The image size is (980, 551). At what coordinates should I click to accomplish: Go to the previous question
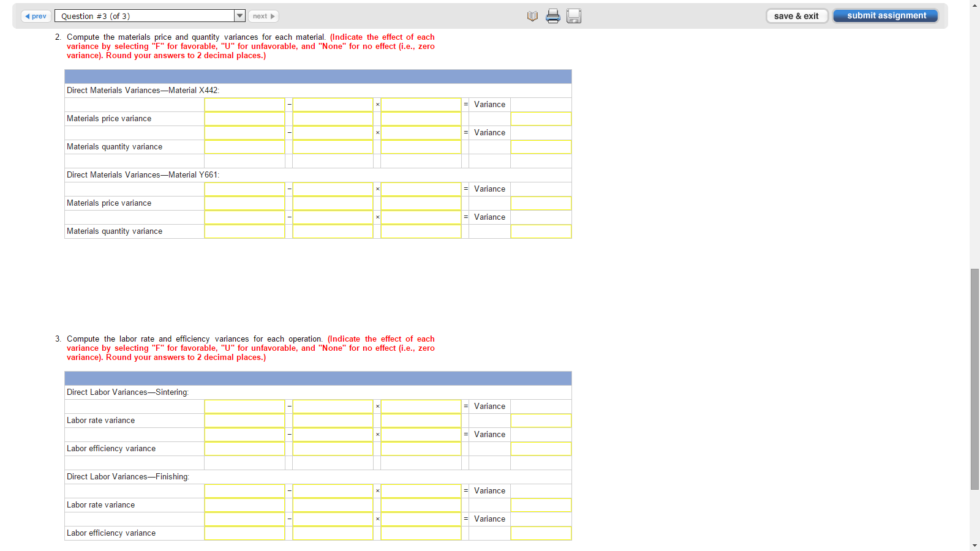[x=36, y=16]
